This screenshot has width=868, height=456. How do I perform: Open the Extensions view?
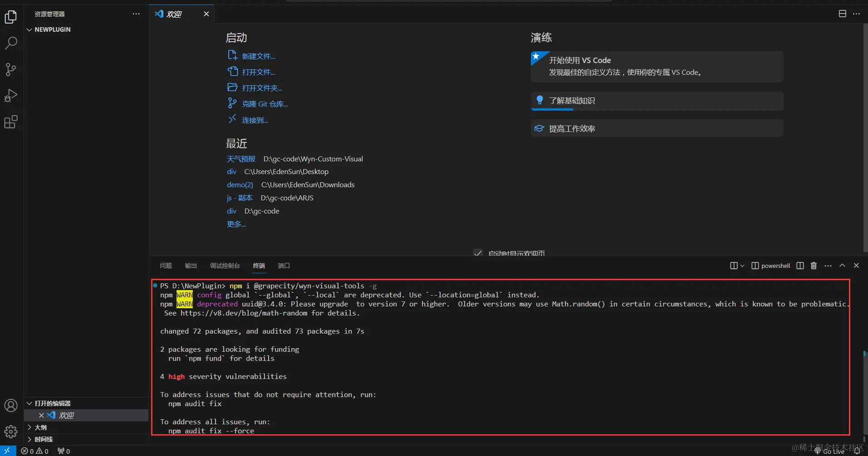pyautogui.click(x=11, y=122)
